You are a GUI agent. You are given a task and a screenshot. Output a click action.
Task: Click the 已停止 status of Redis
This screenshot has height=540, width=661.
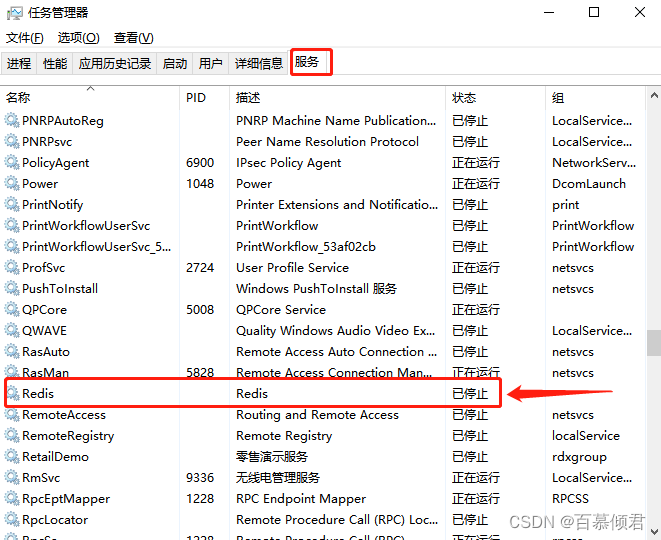click(x=470, y=394)
